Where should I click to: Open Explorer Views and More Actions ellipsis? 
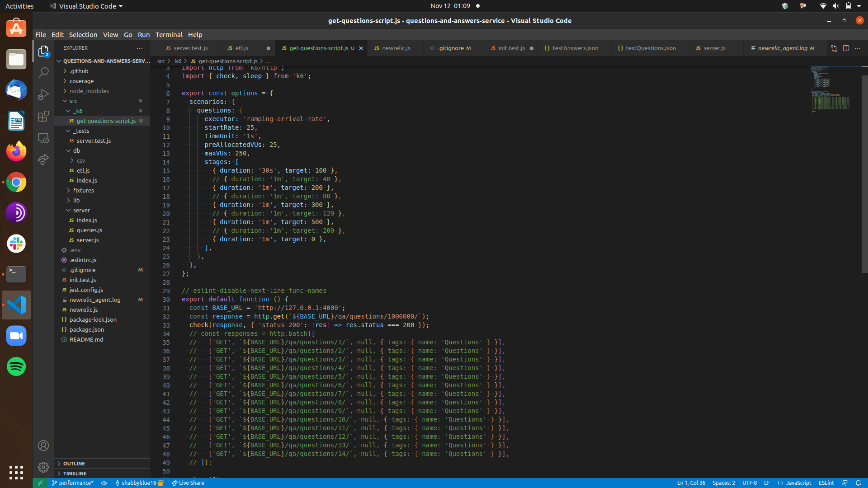coord(140,48)
